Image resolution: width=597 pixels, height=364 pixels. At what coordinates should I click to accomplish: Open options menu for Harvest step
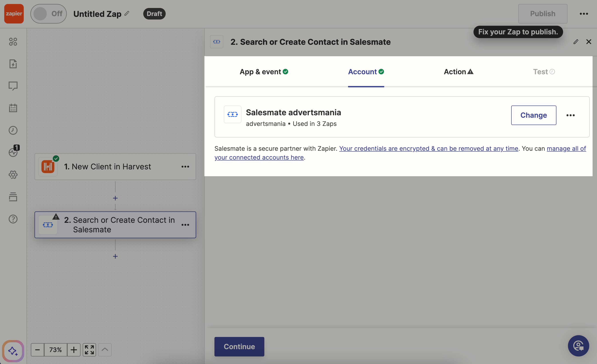coord(185,167)
